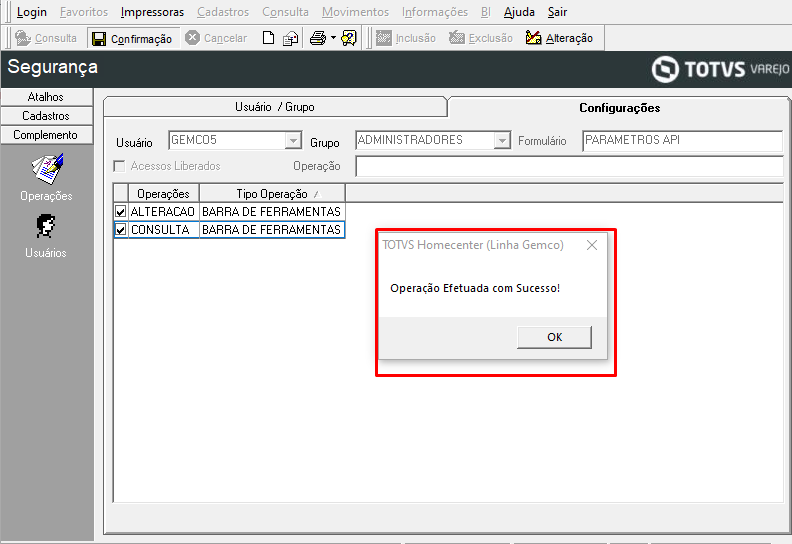Toggle the Acessos Liberados checkbox

[x=120, y=166]
